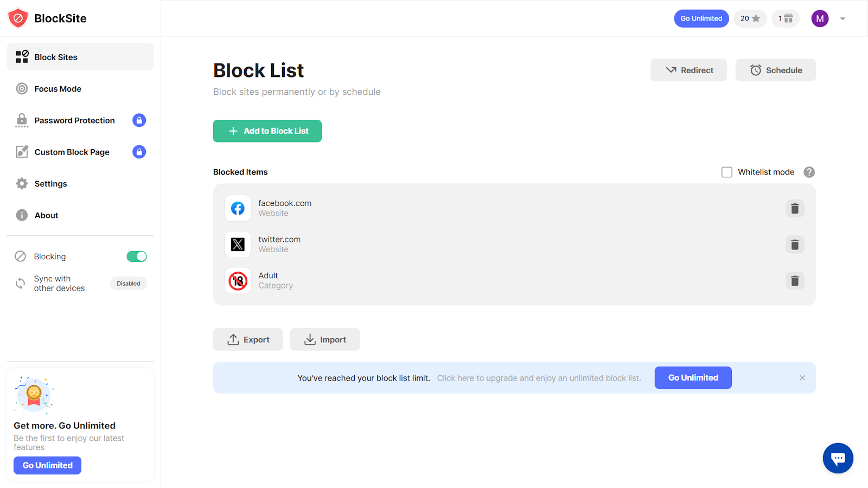Open the Whitelist mode help question mark
This screenshot has height=488, width=868.
[809, 172]
